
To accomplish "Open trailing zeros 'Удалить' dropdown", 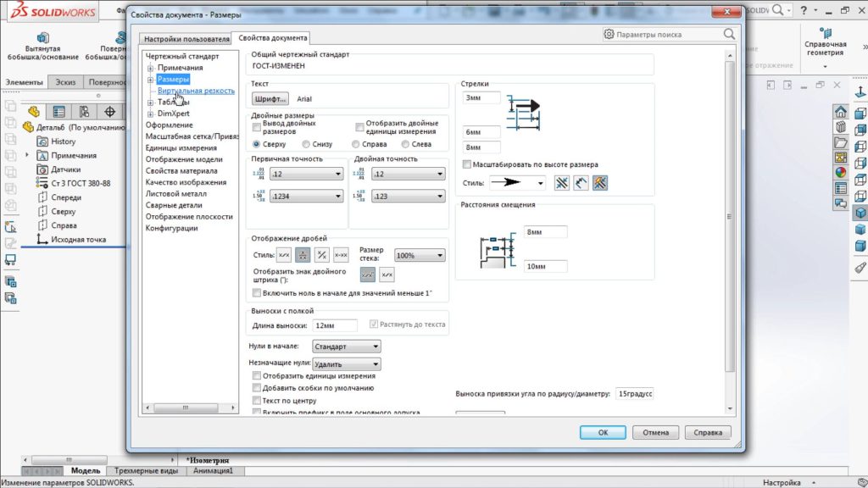I will pyautogui.click(x=346, y=364).
